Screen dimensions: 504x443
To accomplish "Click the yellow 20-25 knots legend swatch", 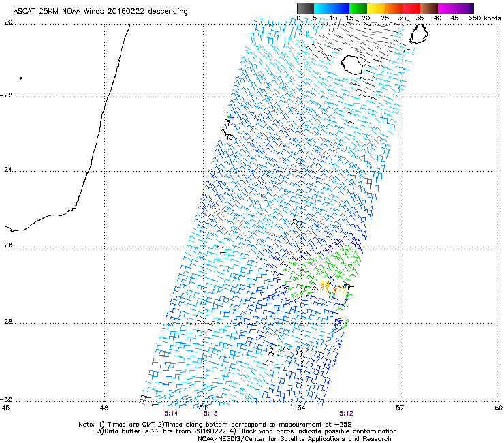I will click(x=376, y=8).
